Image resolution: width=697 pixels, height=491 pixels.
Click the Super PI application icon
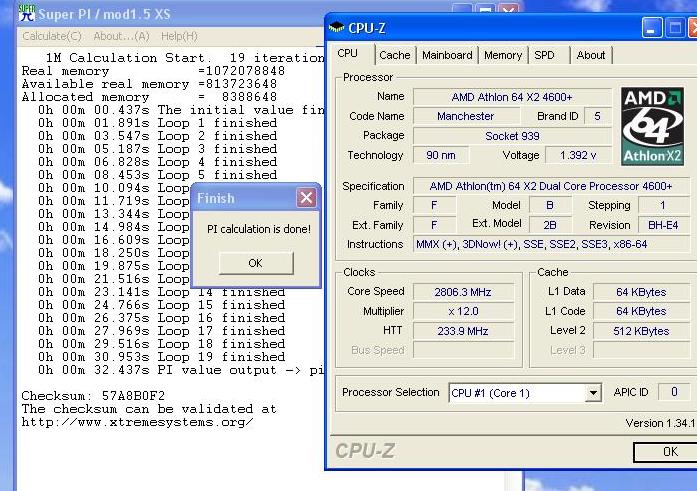[27, 12]
